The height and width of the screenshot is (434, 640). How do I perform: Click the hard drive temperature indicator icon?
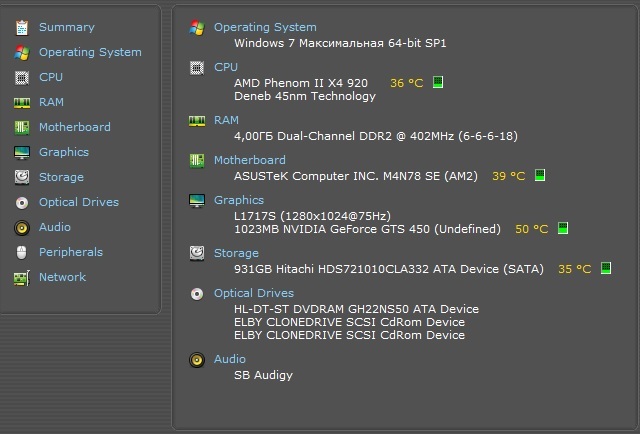pyautogui.click(x=605, y=269)
